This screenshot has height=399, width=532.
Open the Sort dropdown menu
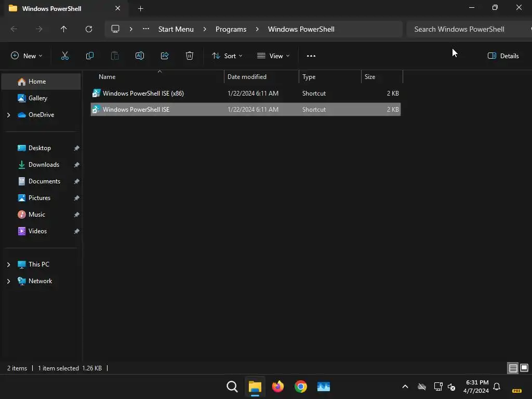tap(227, 56)
